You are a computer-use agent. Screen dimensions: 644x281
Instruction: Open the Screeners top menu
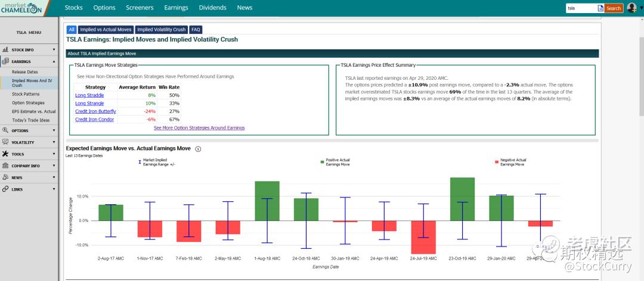pos(140,7)
